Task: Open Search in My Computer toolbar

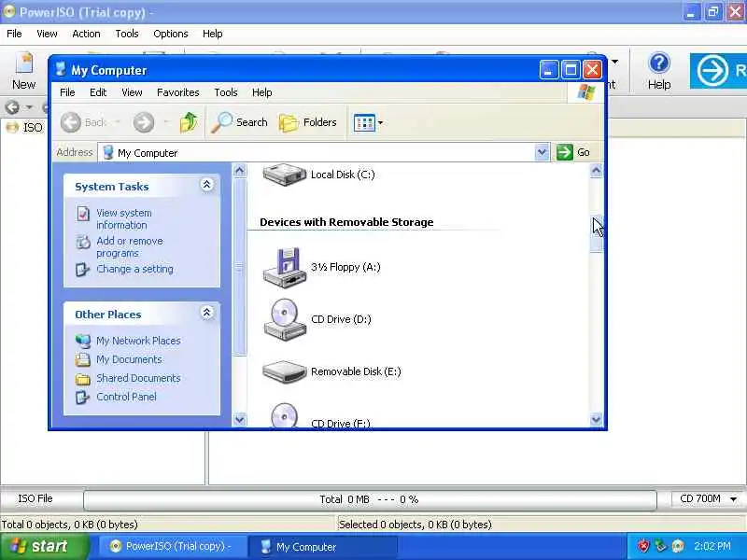Action: (x=240, y=122)
